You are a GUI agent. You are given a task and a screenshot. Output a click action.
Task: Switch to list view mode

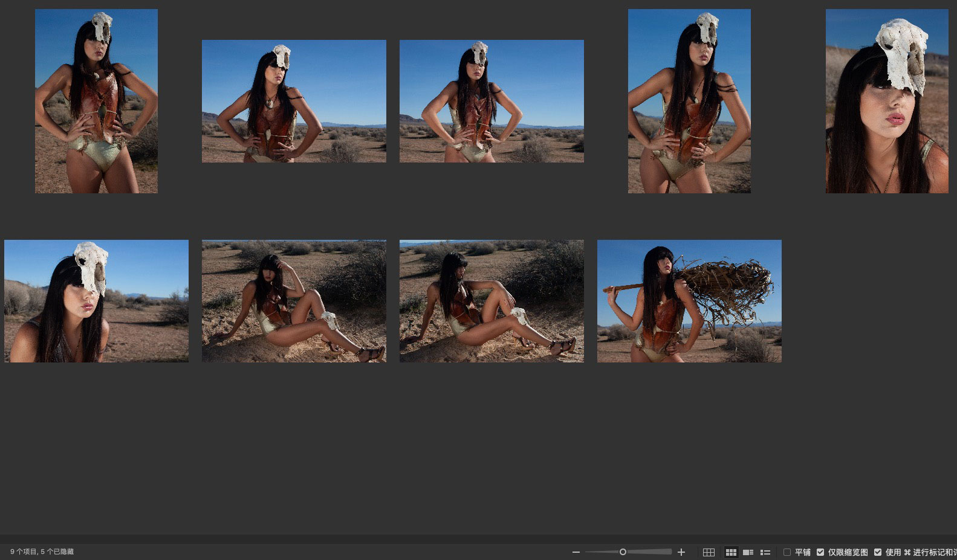(765, 552)
